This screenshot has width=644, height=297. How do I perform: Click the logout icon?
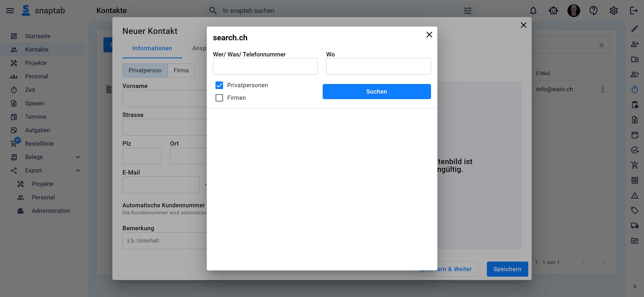pyautogui.click(x=633, y=11)
